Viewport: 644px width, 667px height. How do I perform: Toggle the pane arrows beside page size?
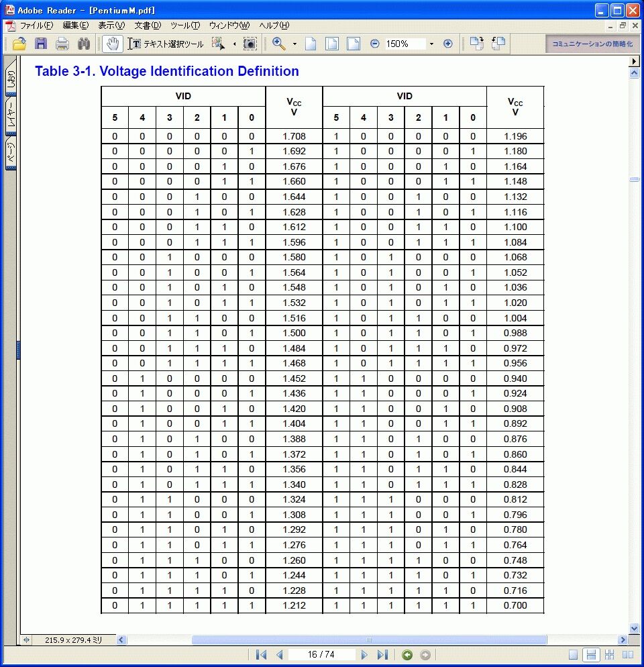click(26, 639)
